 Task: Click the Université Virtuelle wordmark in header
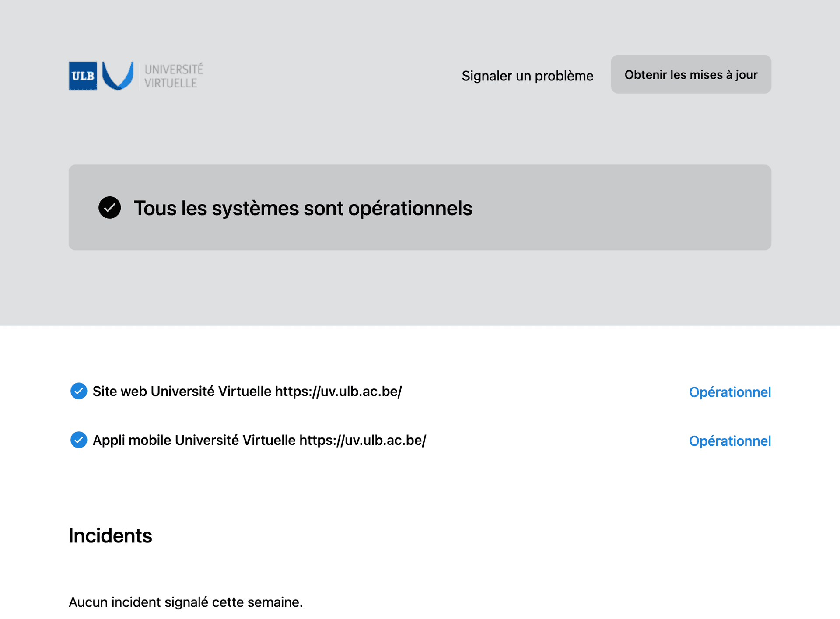click(174, 76)
